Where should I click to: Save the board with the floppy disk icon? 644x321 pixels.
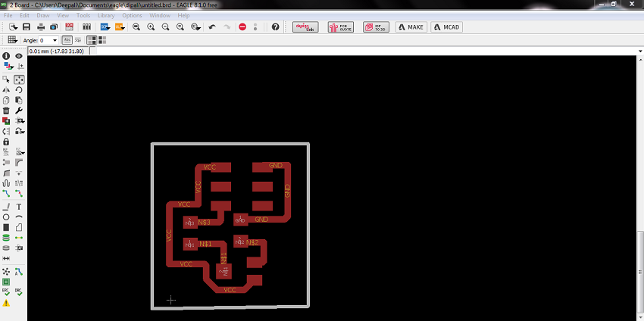(x=27, y=27)
